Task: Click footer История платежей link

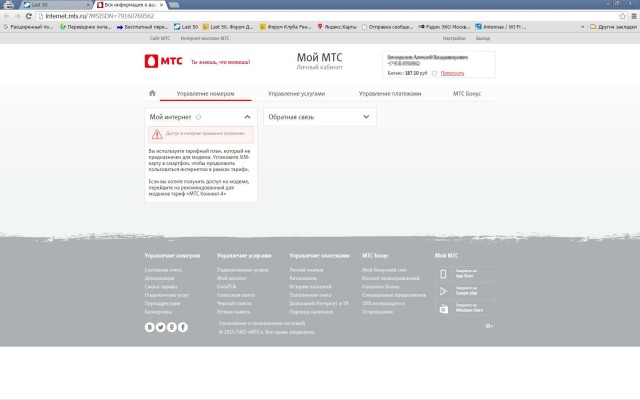Action: pyautogui.click(x=310, y=287)
